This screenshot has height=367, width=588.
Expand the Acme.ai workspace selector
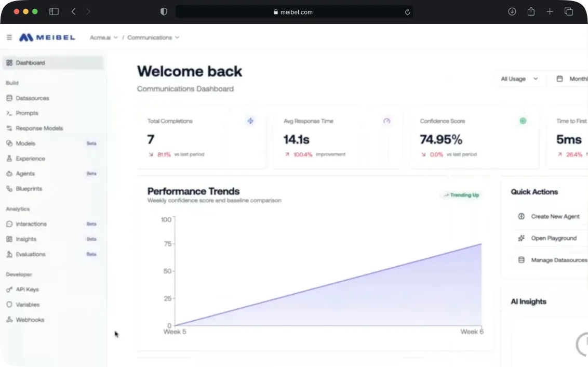103,37
